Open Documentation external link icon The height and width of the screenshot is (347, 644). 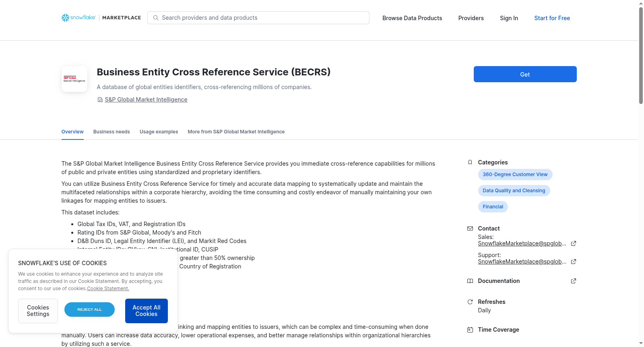pyautogui.click(x=574, y=281)
